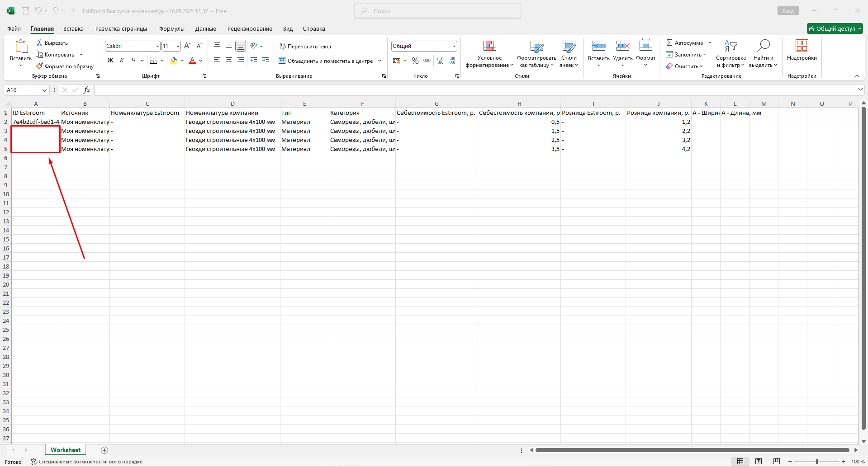Toggle bold formatting (Ж)
Image resolution: width=868 pixels, height=467 pixels.
[110, 61]
